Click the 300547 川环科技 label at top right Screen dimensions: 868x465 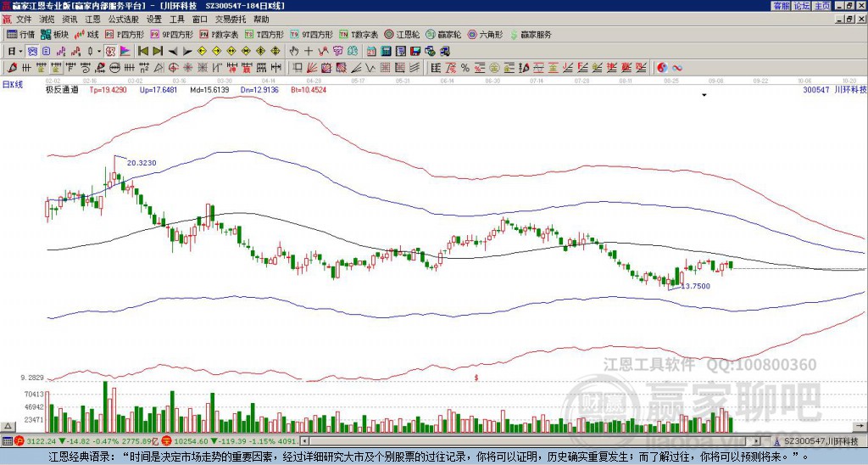point(834,89)
